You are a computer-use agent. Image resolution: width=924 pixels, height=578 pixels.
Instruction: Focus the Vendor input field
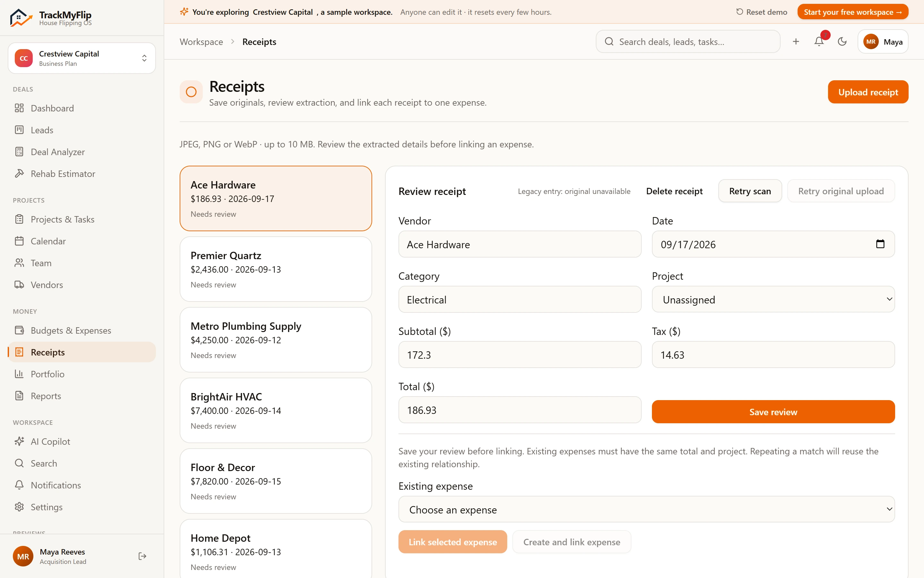coord(520,244)
